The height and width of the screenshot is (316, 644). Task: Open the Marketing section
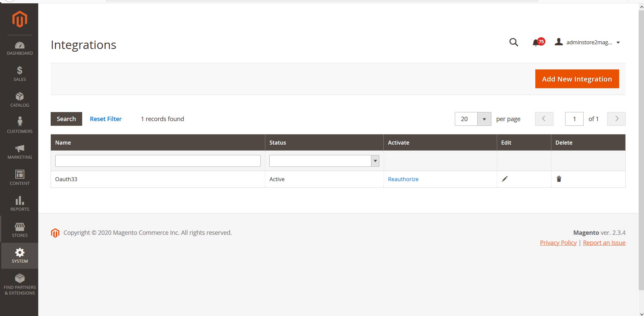pos(19,151)
